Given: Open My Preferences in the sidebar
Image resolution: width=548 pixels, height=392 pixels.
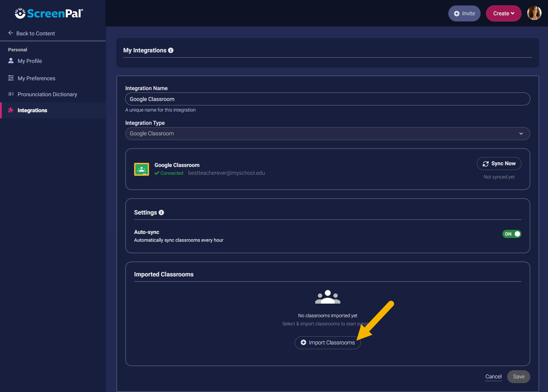Looking at the screenshot, I should click(36, 78).
